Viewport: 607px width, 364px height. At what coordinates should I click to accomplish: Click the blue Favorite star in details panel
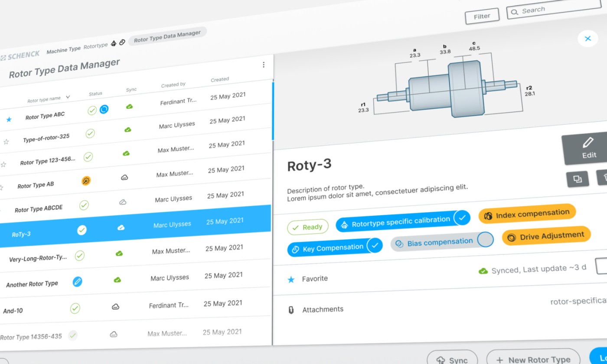point(291,279)
